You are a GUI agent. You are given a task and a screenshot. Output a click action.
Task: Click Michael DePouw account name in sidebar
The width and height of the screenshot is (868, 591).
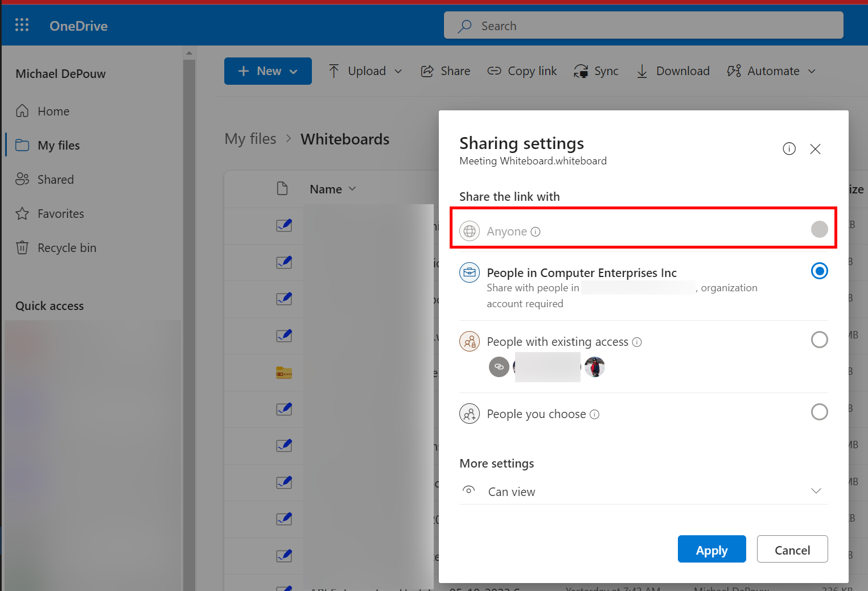click(x=60, y=74)
